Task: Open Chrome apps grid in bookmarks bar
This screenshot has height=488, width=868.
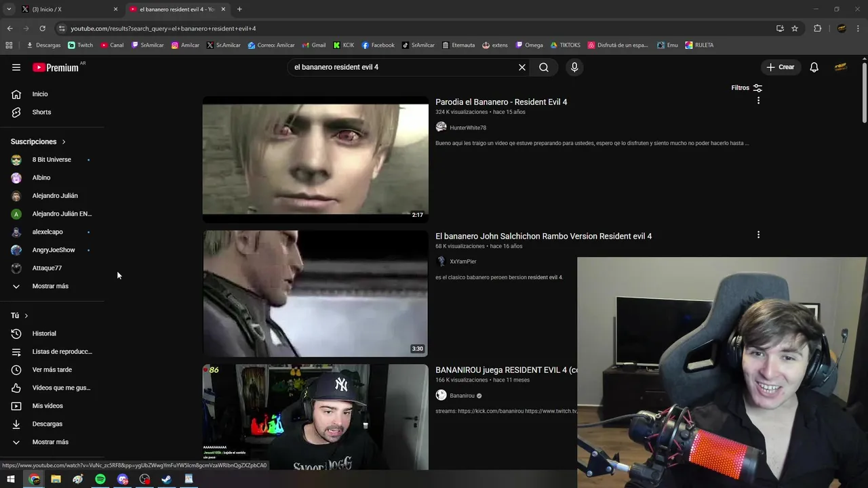Action: tap(9, 45)
